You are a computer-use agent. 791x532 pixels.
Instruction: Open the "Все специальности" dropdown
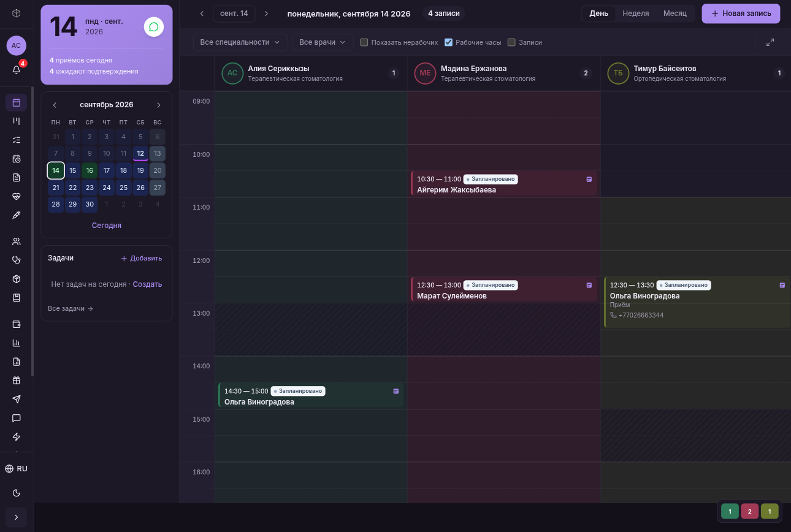point(240,42)
